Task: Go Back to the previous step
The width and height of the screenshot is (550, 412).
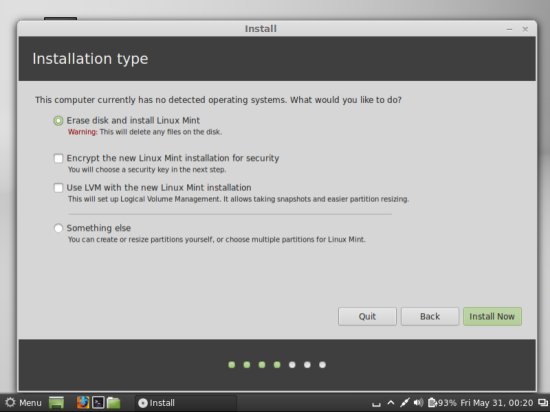Action: pyautogui.click(x=430, y=317)
